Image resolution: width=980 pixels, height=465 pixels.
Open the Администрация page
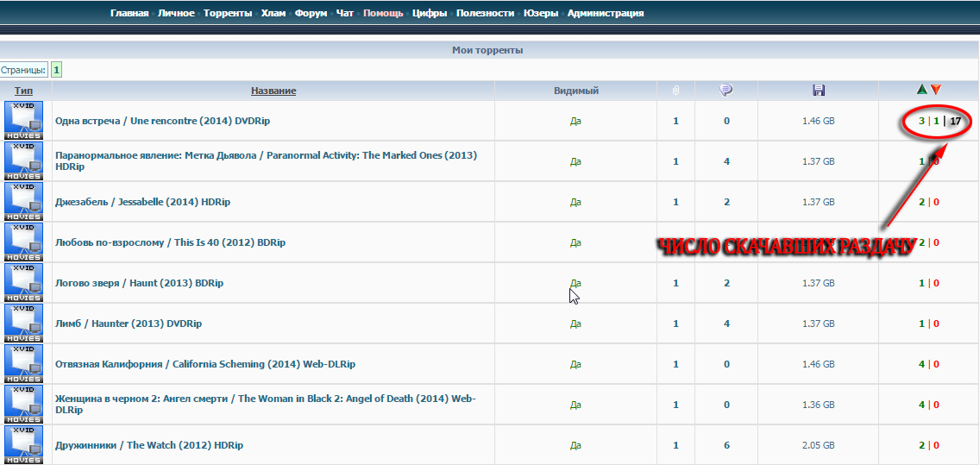[x=606, y=13]
